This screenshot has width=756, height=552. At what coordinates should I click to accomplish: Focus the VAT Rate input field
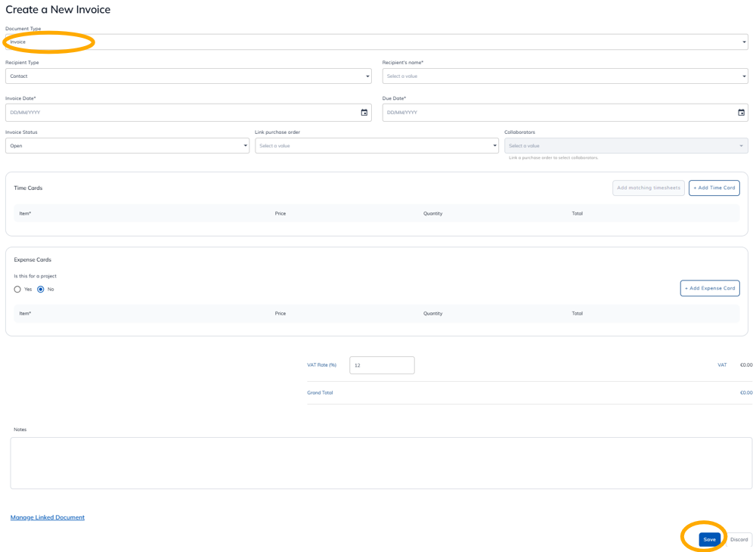(x=382, y=365)
